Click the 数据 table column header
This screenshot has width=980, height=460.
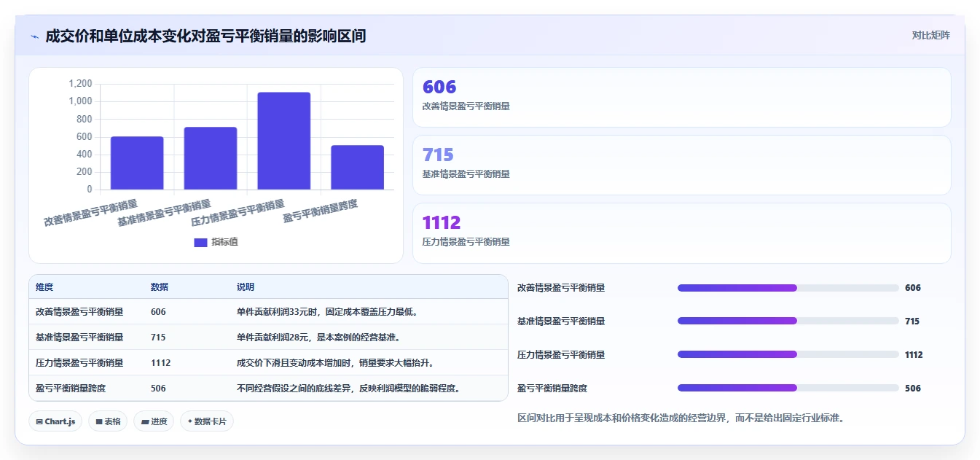(x=160, y=287)
